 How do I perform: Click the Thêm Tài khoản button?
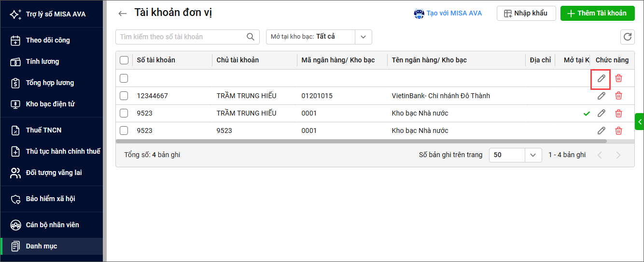pos(597,13)
